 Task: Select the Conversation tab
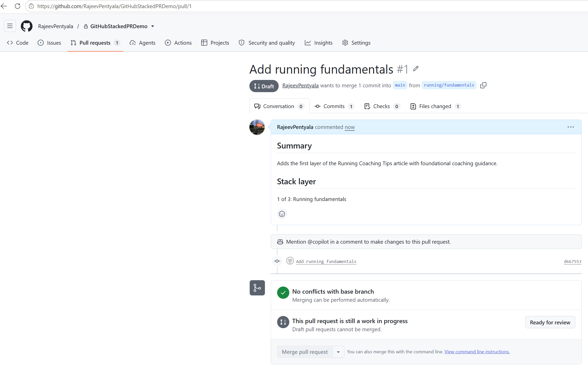pos(279,106)
